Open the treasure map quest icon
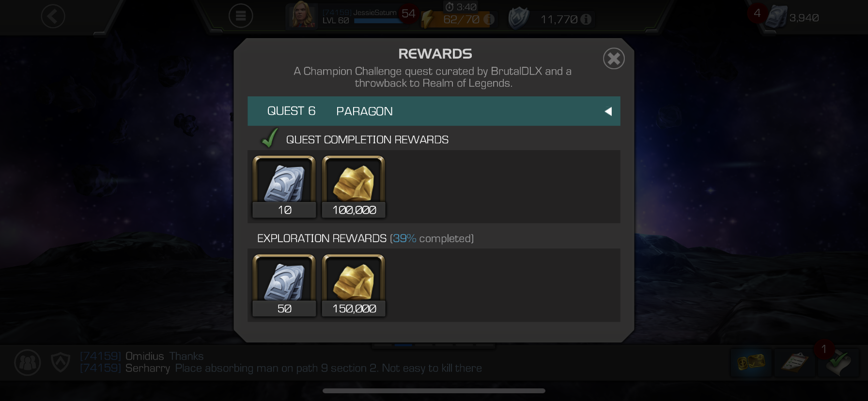This screenshot has height=401, width=868. click(x=751, y=362)
